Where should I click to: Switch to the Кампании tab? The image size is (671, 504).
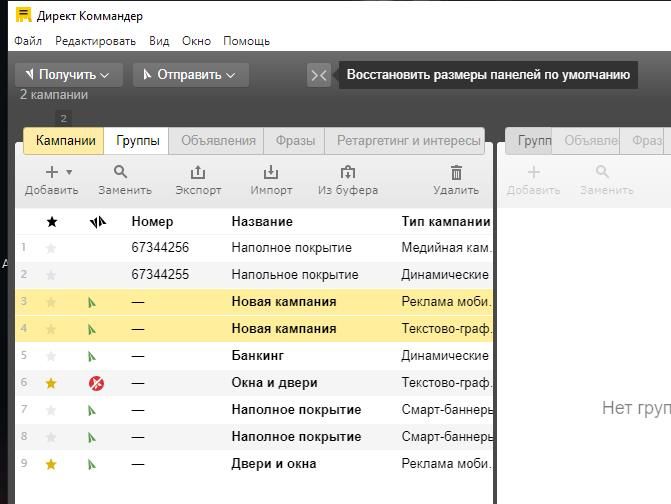click(x=64, y=141)
